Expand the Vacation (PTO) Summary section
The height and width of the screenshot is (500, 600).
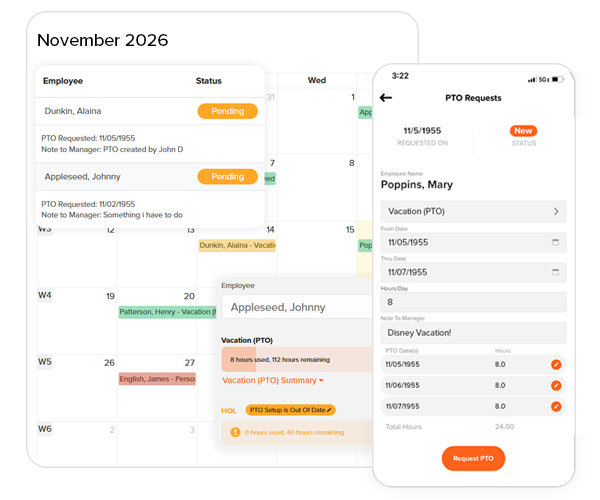click(273, 381)
